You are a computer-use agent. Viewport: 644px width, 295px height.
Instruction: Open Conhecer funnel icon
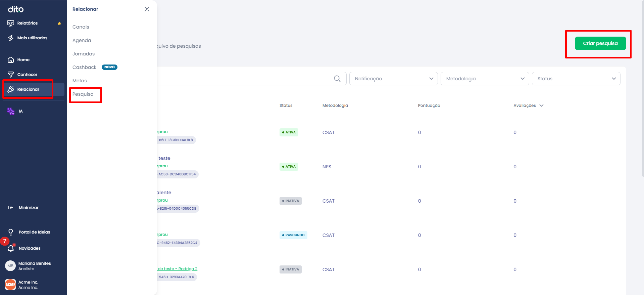11,75
